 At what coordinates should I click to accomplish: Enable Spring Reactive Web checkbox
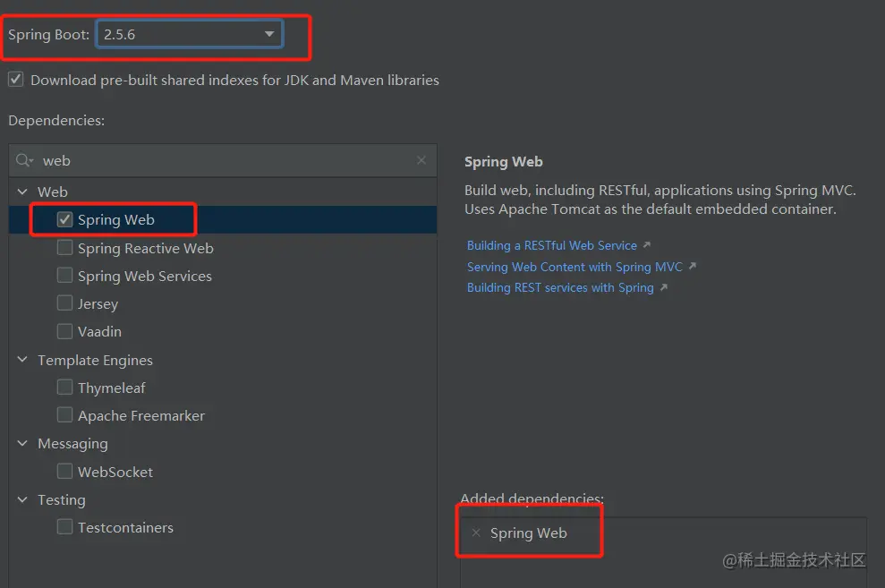tap(64, 248)
